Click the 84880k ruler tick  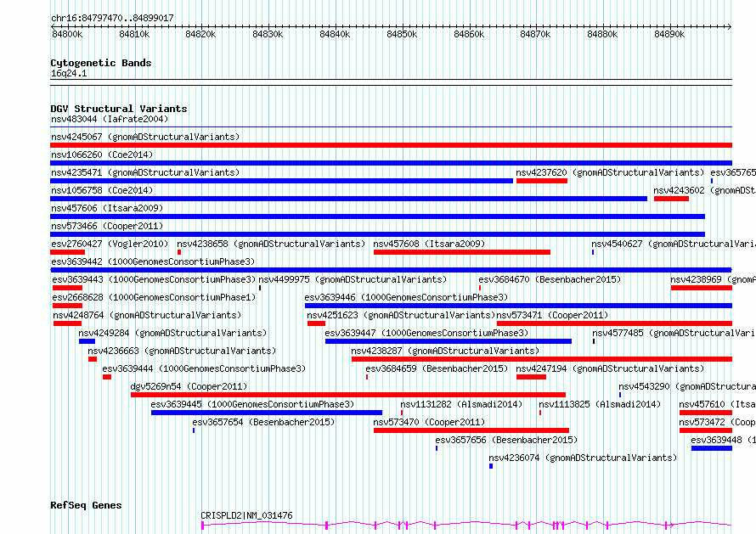click(x=602, y=34)
